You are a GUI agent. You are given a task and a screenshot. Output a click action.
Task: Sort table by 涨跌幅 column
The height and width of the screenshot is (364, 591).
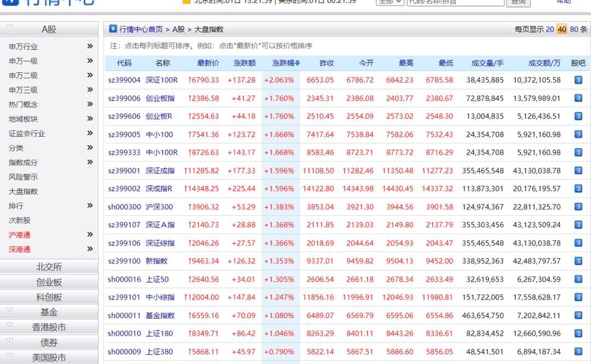(286, 63)
